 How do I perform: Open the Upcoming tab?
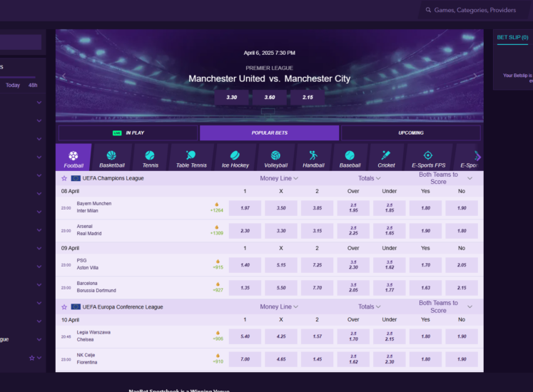tap(410, 133)
